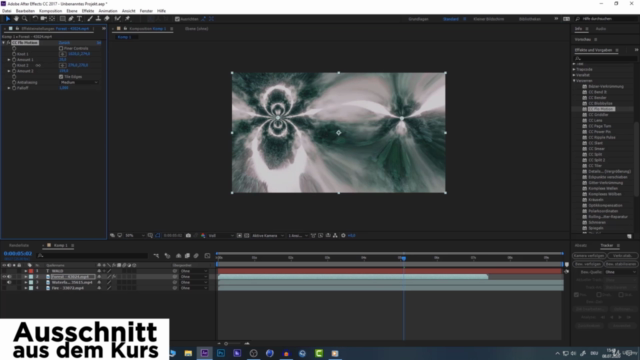Toggle frame blending icon in timeline
640x360 pixels.
[187, 256]
